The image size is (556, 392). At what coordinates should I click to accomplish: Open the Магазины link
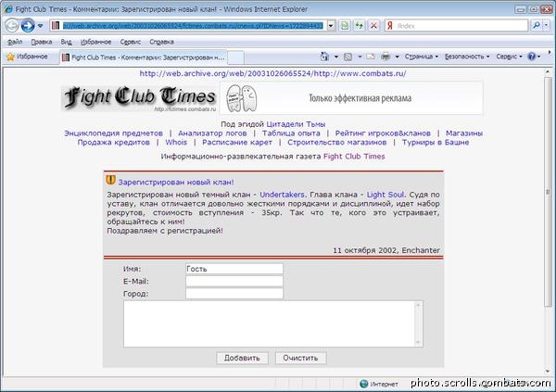coord(464,133)
